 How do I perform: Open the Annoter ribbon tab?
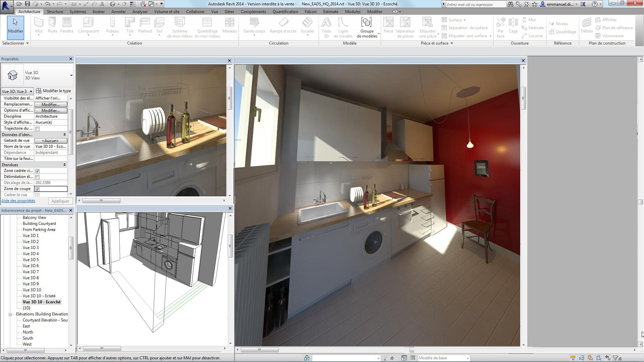click(118, 12)
